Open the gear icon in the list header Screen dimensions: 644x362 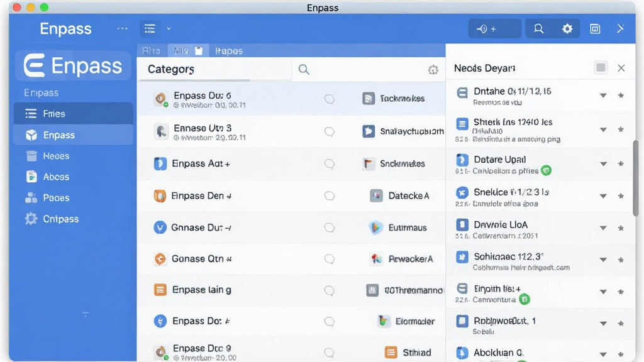click(x=433, y=70)
